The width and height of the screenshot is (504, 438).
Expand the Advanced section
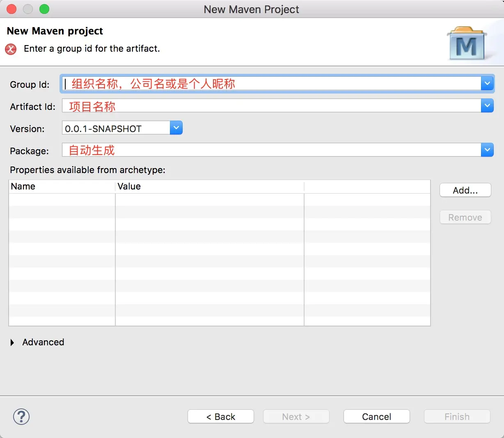(12, 342)
